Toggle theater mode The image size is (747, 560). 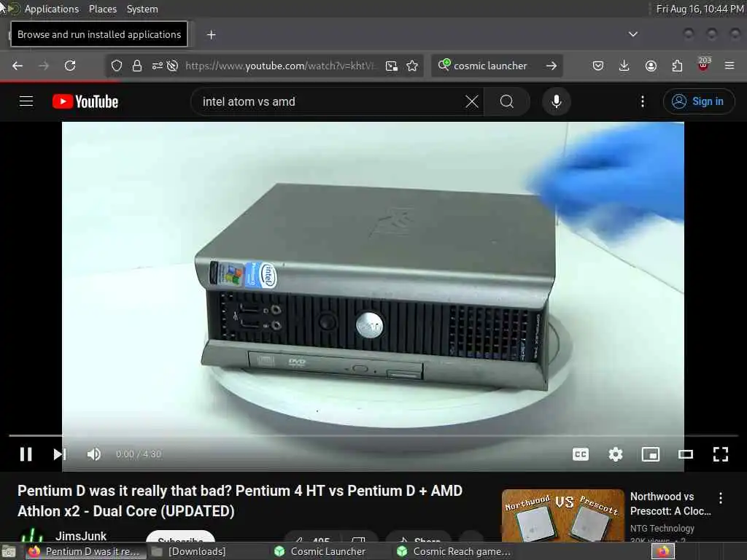point(686,454)
